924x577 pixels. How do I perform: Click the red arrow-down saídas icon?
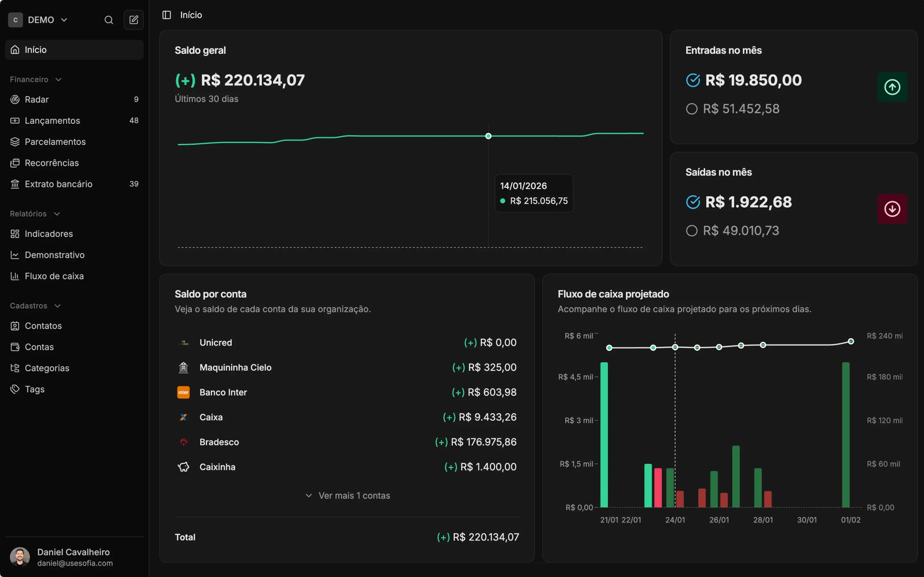pos(892,209)
